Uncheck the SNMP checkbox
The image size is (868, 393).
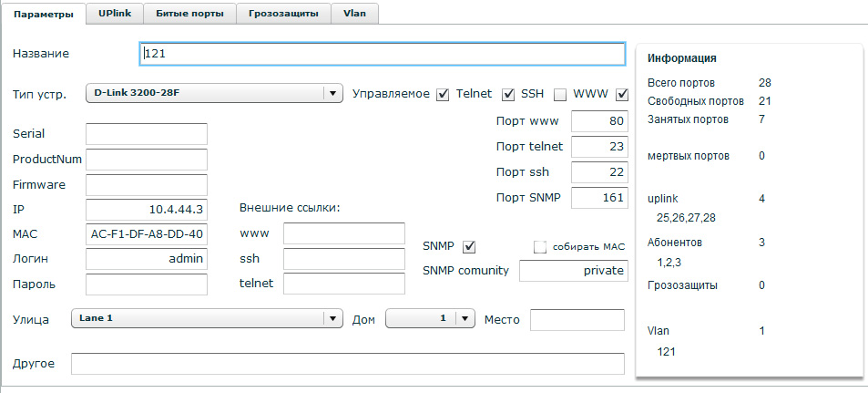[470, 246]
